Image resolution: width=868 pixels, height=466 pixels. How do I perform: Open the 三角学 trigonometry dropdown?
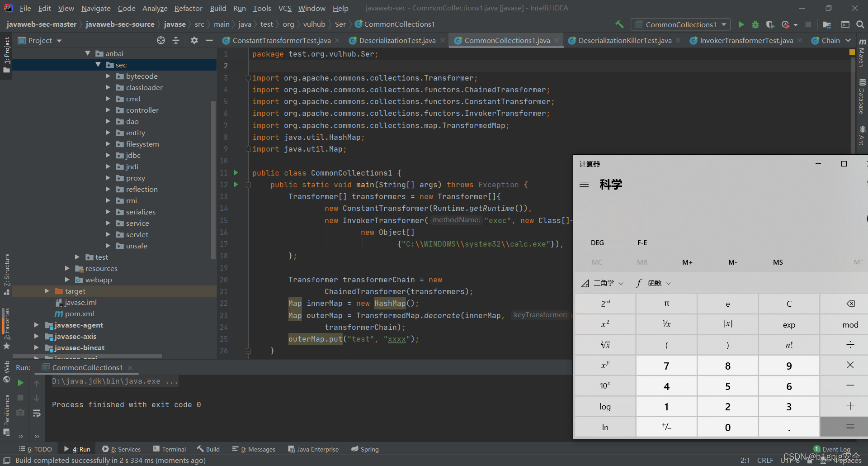click(x=603, y=283)
